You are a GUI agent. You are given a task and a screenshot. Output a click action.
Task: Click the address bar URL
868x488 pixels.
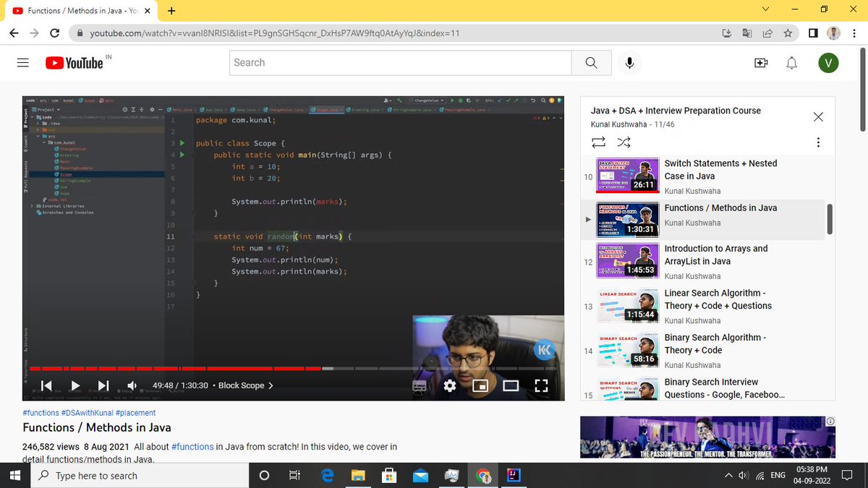275,33
